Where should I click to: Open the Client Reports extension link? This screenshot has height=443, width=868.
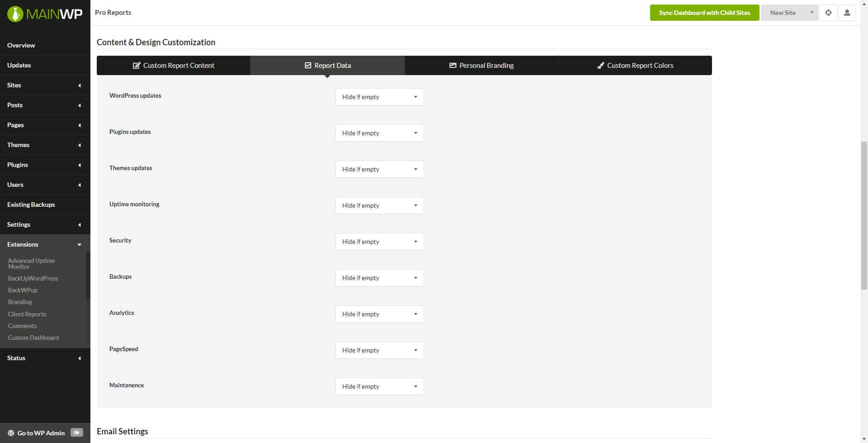27,314
